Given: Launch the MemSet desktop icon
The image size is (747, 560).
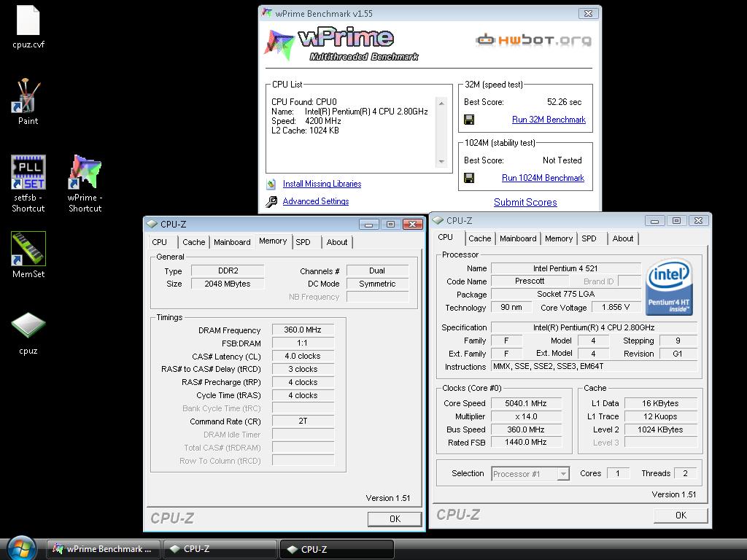Looking at the screenshot, I should coord(28,254).
